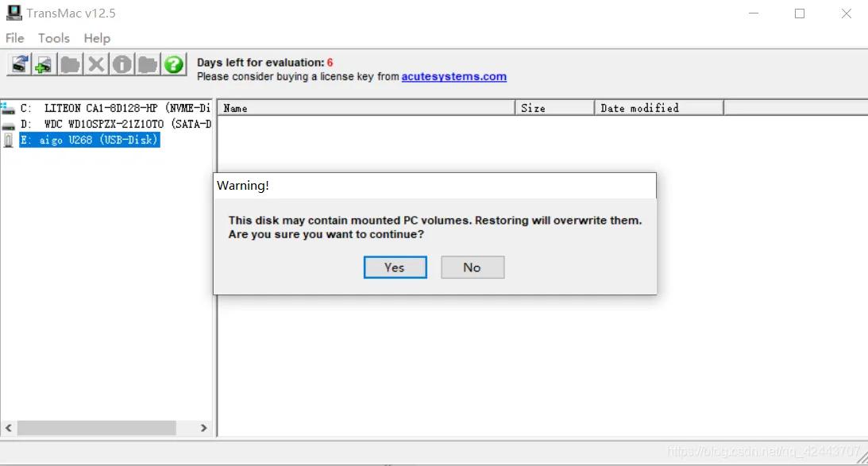
Task: Click the grayed folder icon beside the green help
Action: [x=148, y=65]
